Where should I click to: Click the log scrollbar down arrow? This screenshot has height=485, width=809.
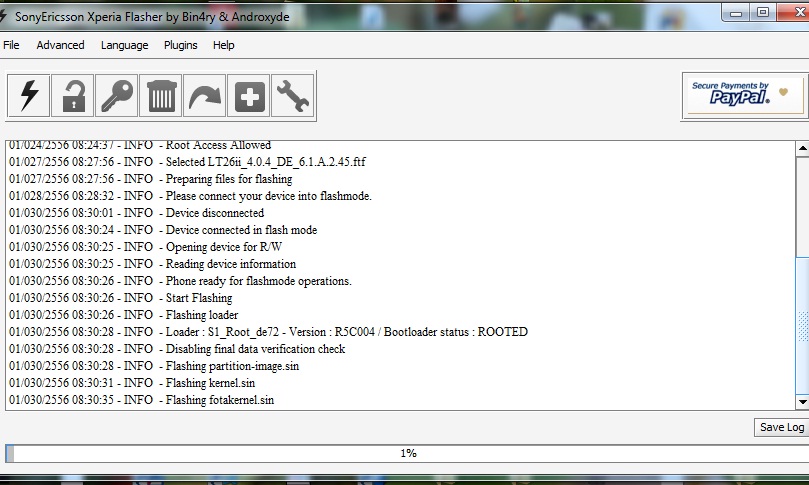point(802,401)
